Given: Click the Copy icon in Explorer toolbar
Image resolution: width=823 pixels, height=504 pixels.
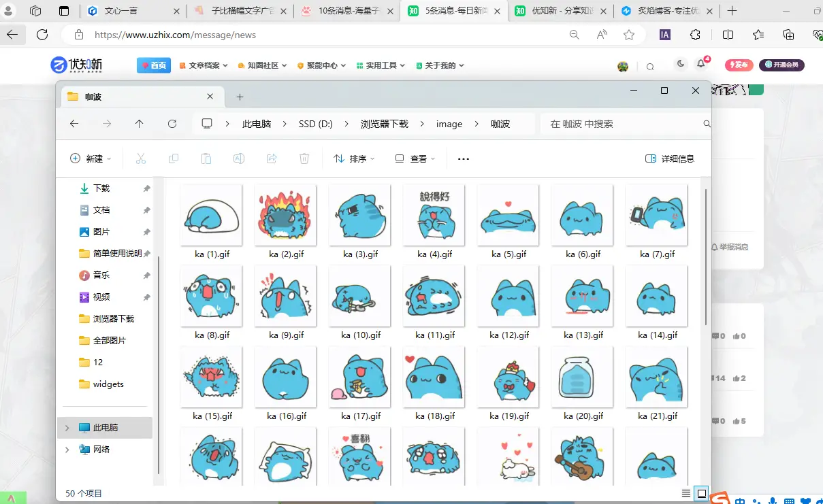Looking at the screenshot, I should pyautogui.click(x=174, y=158).
